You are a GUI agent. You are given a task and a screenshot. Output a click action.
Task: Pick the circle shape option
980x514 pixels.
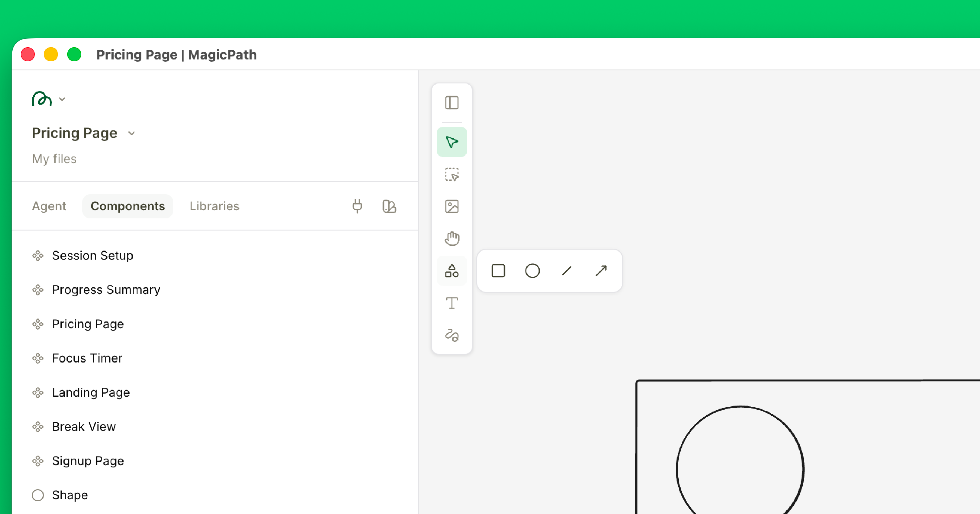coord(532,271)
